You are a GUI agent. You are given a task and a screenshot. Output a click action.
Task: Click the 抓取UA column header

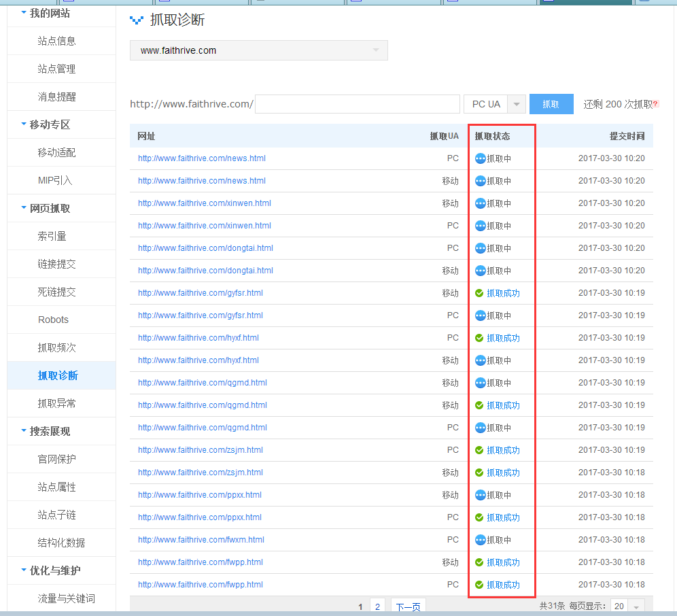445,136
